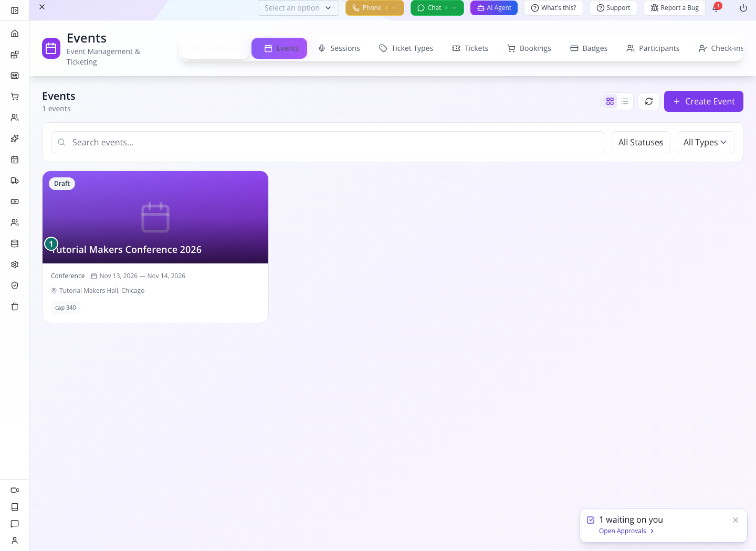Screen dimensions: 756x551
Task: Open the delivery truck sidebar icon
Action: point(15,181)
